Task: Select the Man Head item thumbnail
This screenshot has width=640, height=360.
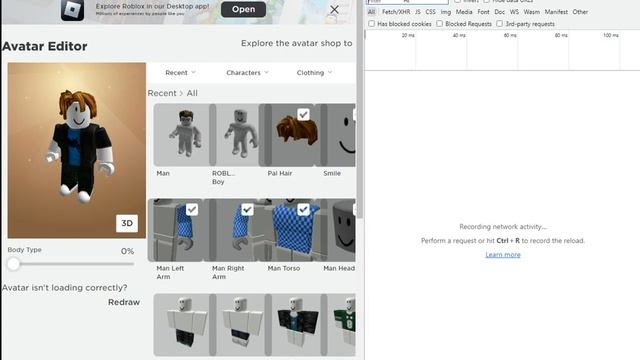Action: (340, 230)
